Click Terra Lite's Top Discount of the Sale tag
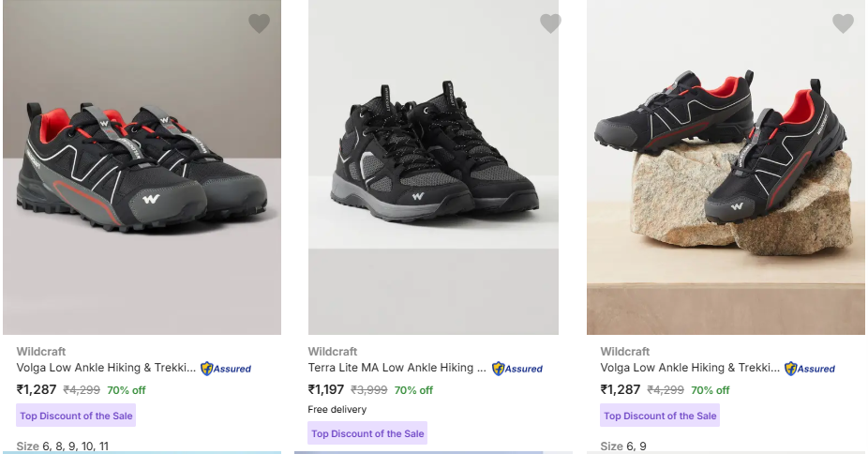Viewport: 868px width, 454px height. [x=367, y=433]
